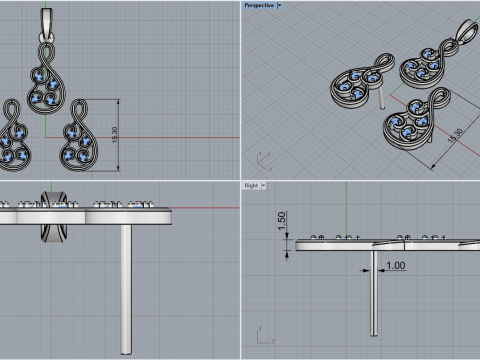Select the earring post in the Right viewport
Viewport: 480px width, 360px height.
[374, 293]
